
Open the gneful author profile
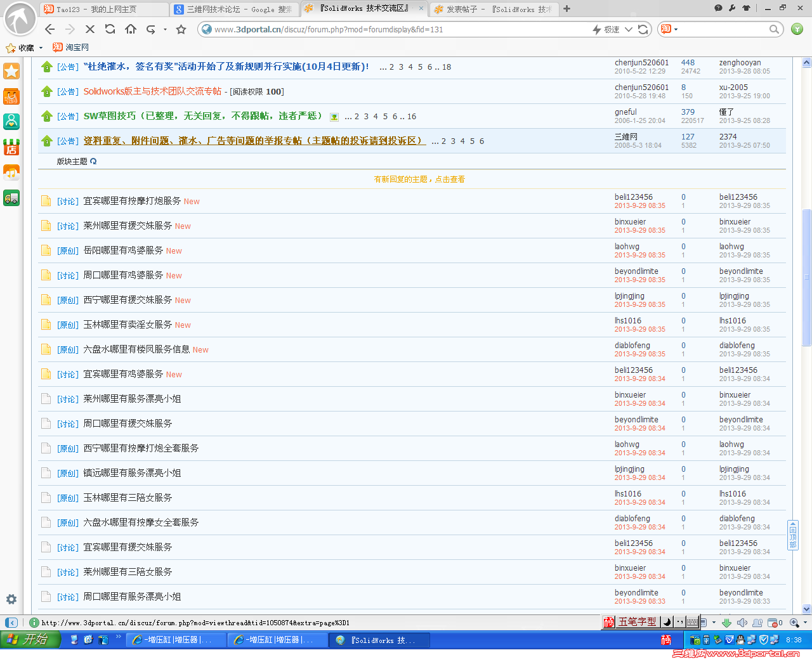click(625, 112)
